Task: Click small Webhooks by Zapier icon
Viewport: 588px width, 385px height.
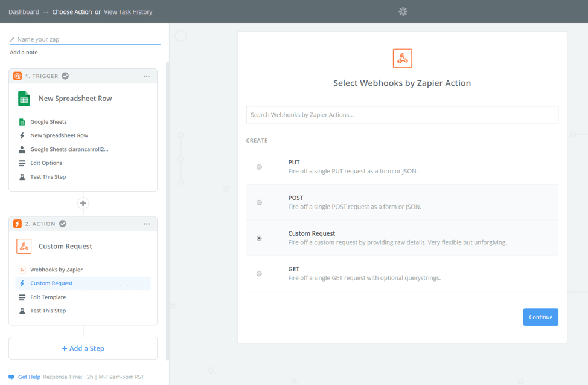Action: point(22,270)
